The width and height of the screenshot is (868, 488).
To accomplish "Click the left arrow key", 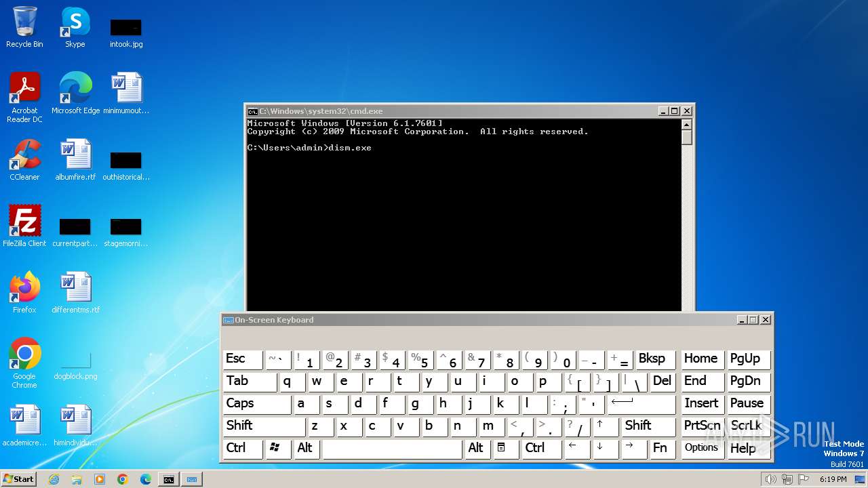I will click(577, 448).
